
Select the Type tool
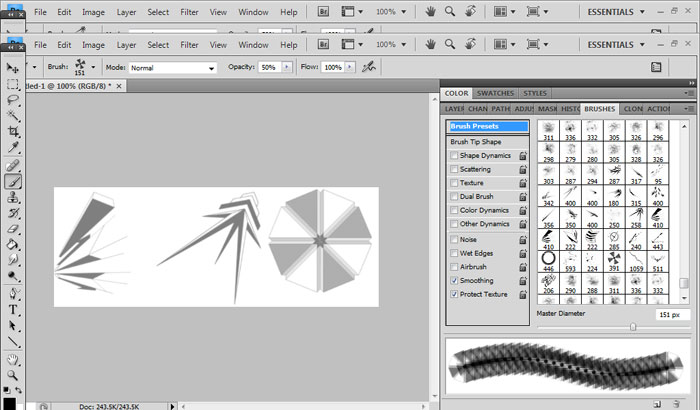click(x=13, y=310)
